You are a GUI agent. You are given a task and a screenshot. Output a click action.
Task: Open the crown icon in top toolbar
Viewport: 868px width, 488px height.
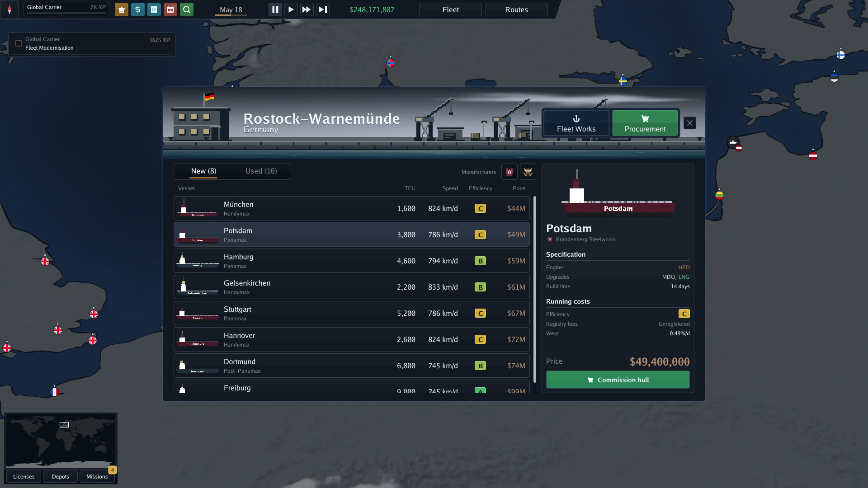point(121,9)
